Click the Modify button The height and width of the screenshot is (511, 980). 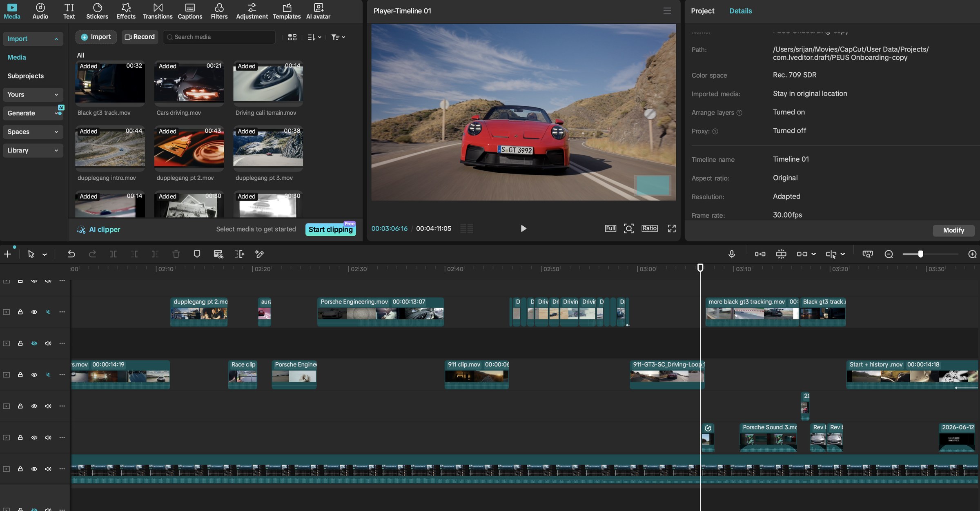point(953,230)
